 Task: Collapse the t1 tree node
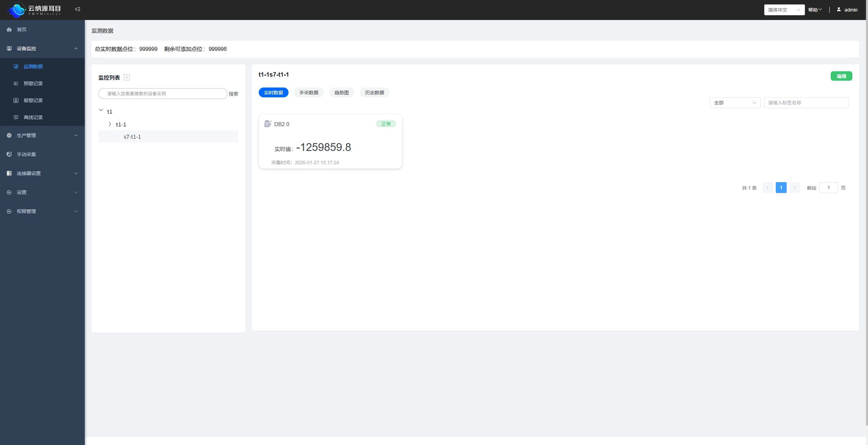pos(101,110)
